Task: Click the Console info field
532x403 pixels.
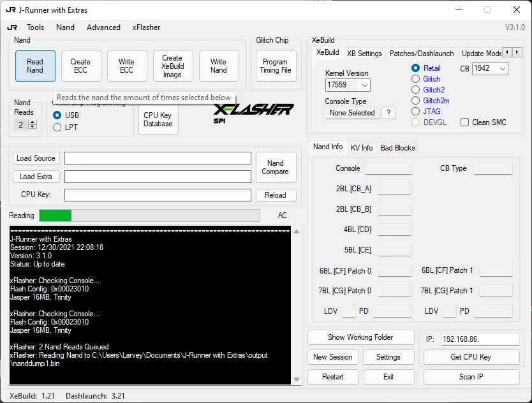Action: 388,168
